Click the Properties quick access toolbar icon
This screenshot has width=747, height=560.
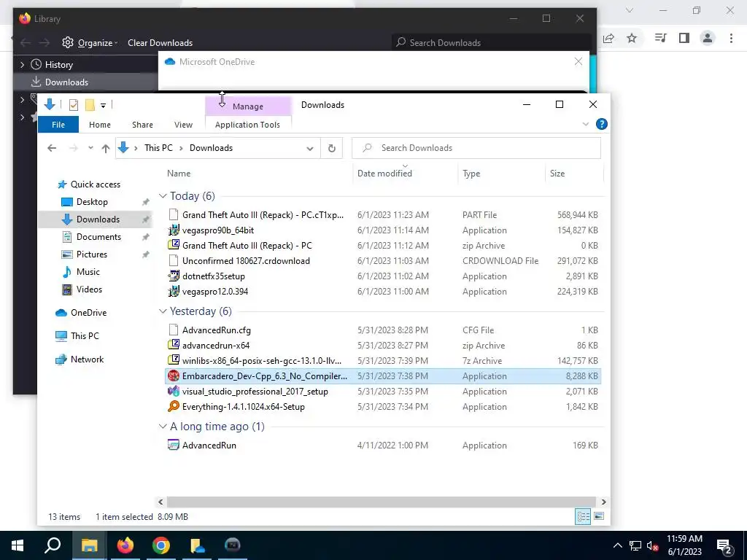point(74,105)
